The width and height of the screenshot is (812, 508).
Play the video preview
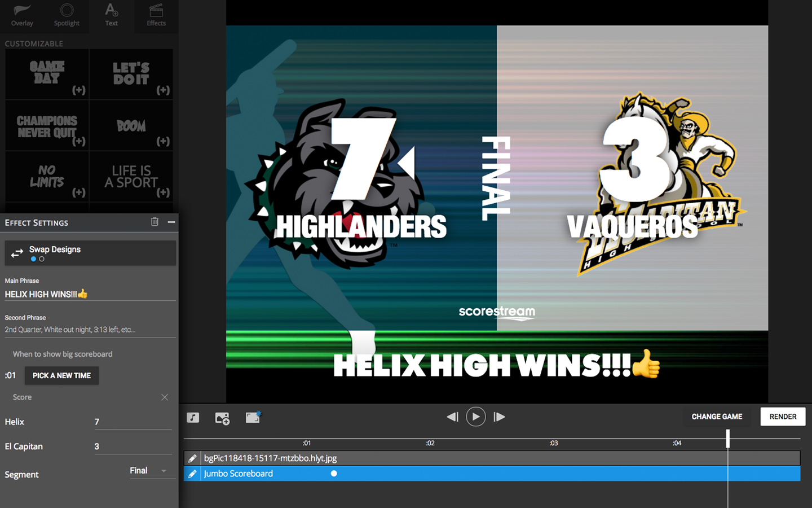point(476,417)
